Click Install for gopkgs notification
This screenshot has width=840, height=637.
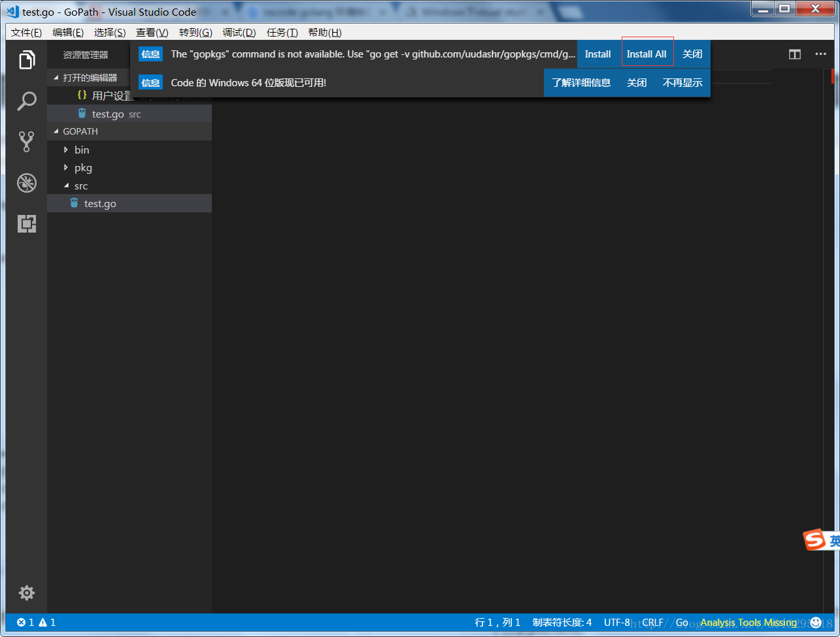point(597,54)
